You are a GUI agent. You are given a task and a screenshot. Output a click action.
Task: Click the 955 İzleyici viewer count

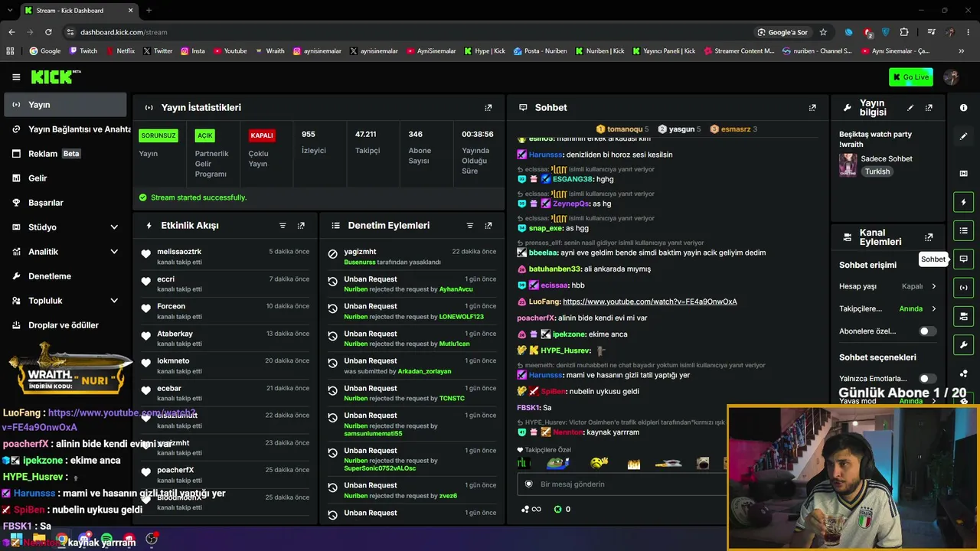tap(314, 142)
